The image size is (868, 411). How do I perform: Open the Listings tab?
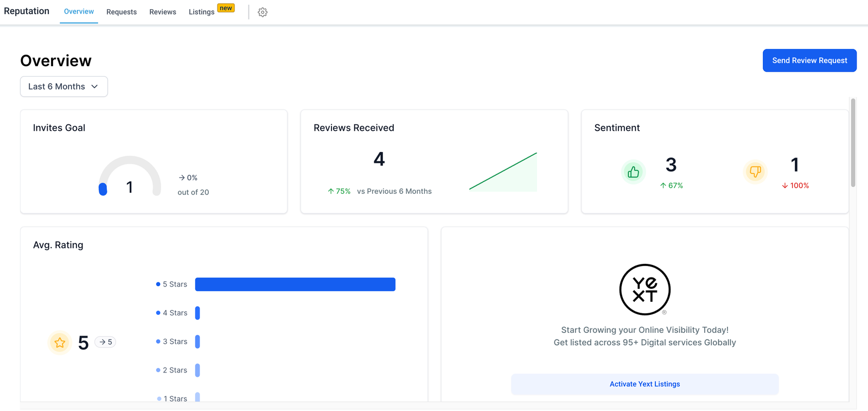click(x=201, y=12)
